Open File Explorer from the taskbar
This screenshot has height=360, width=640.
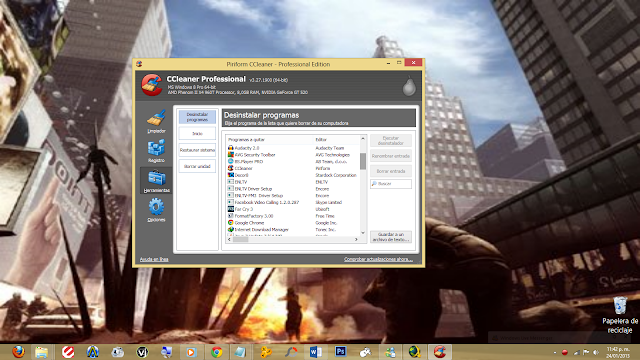42,352
